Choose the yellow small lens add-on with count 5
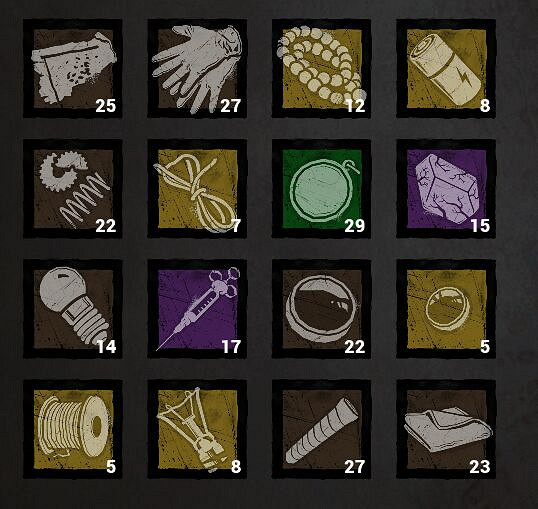 (446, 309)
